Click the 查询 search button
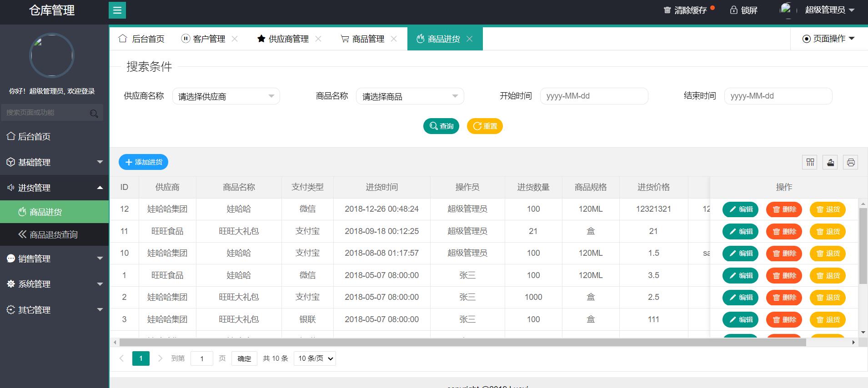This screenshot has height=388, width=868. (x=441, y=126)
